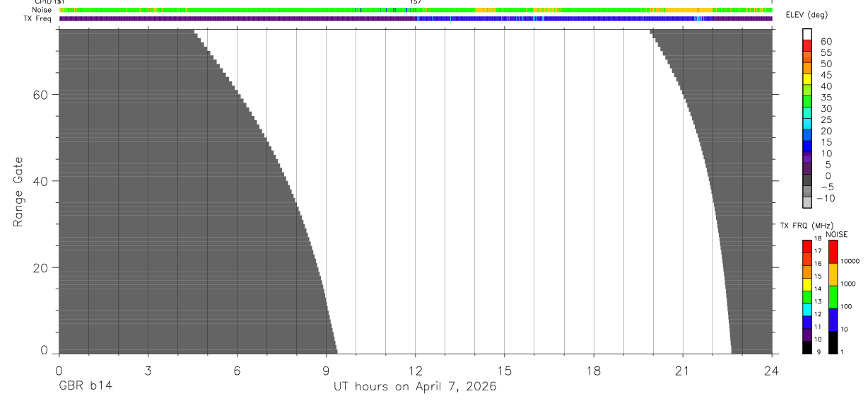868x401 pixels.
Task: Pick the purple 10–11 MHz TX FRQ swatch
Action: [x=807, y=335]
